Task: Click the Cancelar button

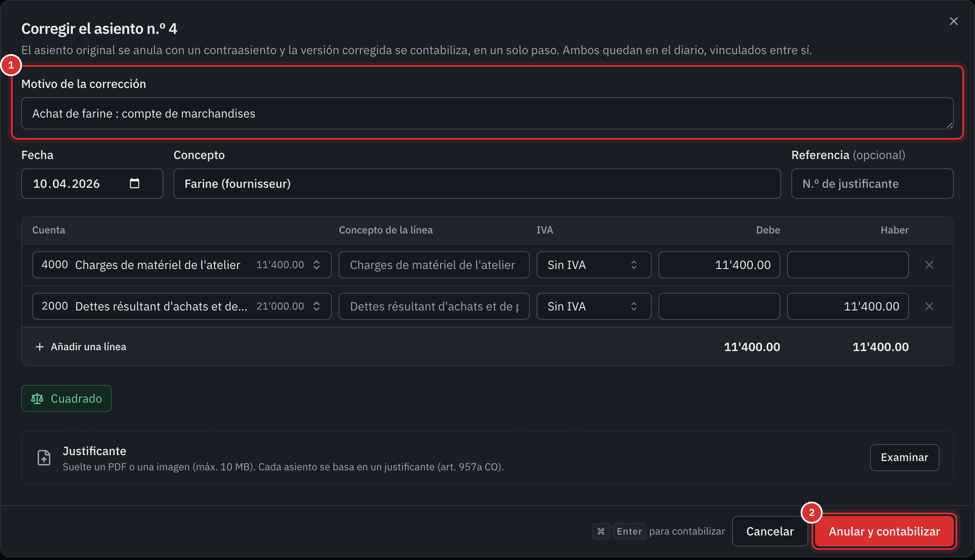Action: click(770, 531)
